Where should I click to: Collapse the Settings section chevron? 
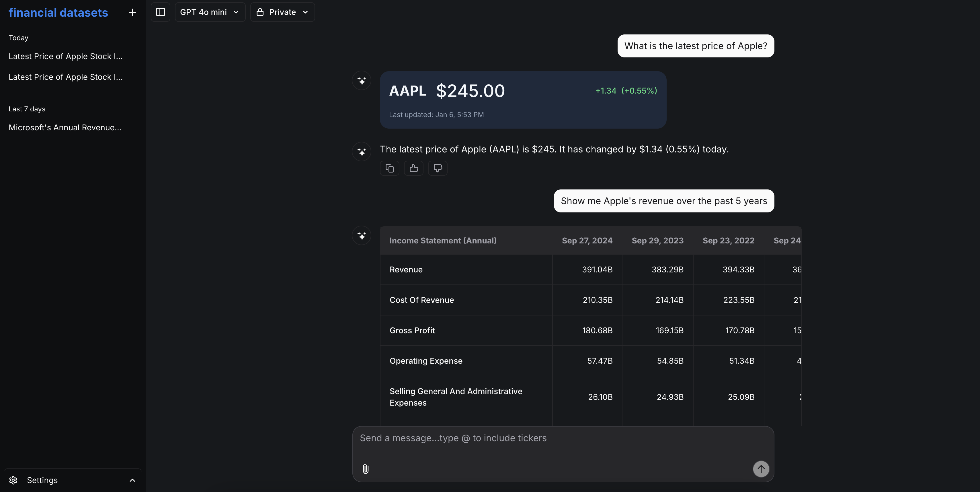[x=132, y=480]
